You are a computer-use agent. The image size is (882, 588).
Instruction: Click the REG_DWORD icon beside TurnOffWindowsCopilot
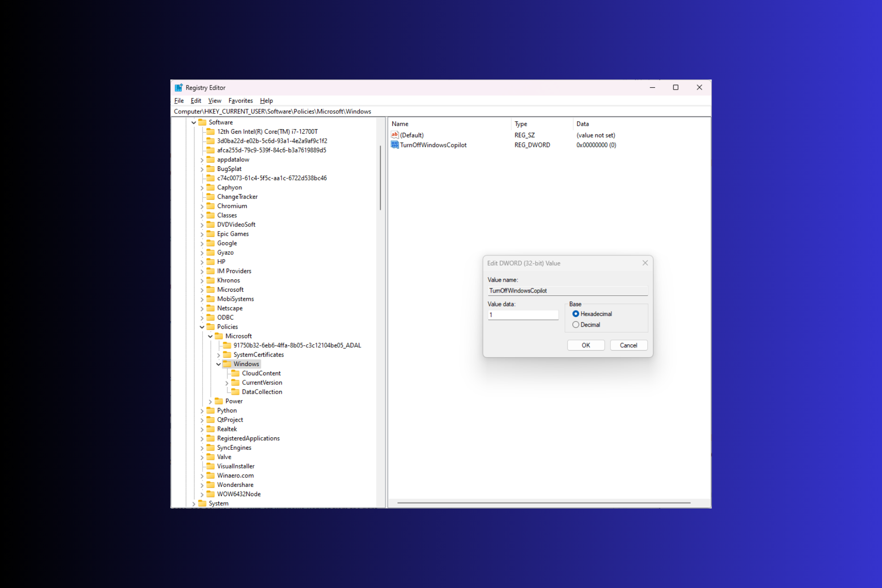point(395,145)
